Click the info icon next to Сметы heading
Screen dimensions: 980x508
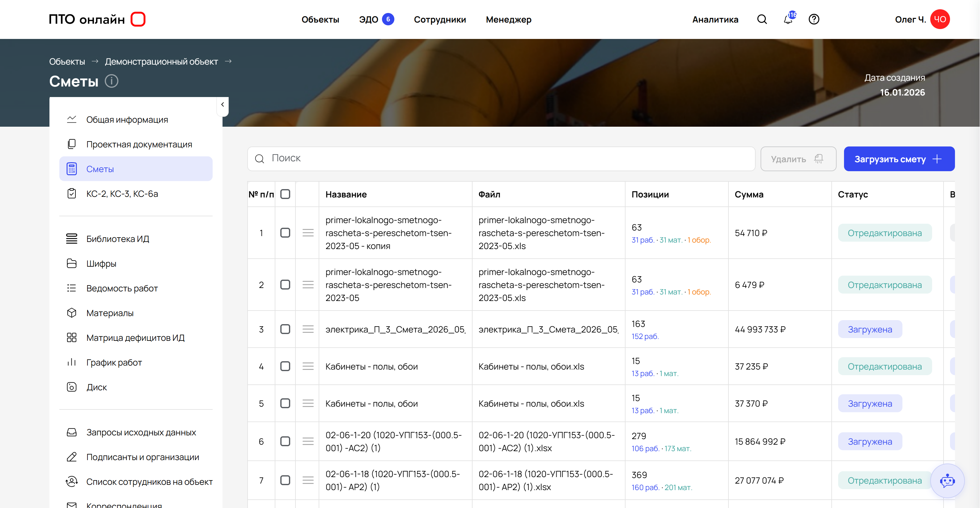(112, 81)
